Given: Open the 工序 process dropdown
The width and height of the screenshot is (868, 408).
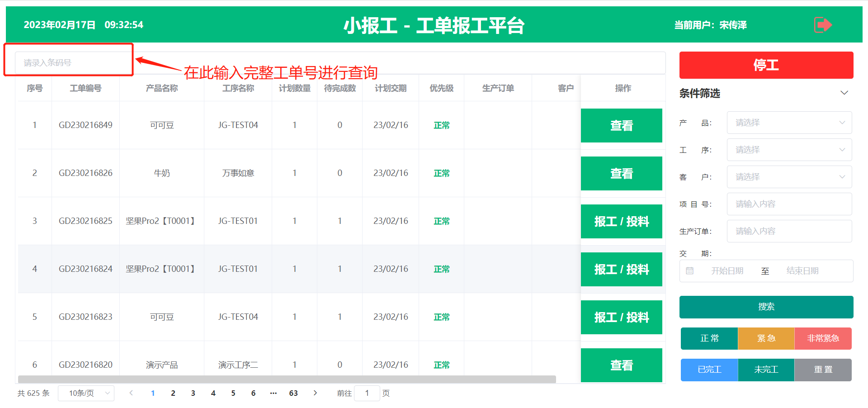Looking at the screenshot, I should click(x=789, y=150).
